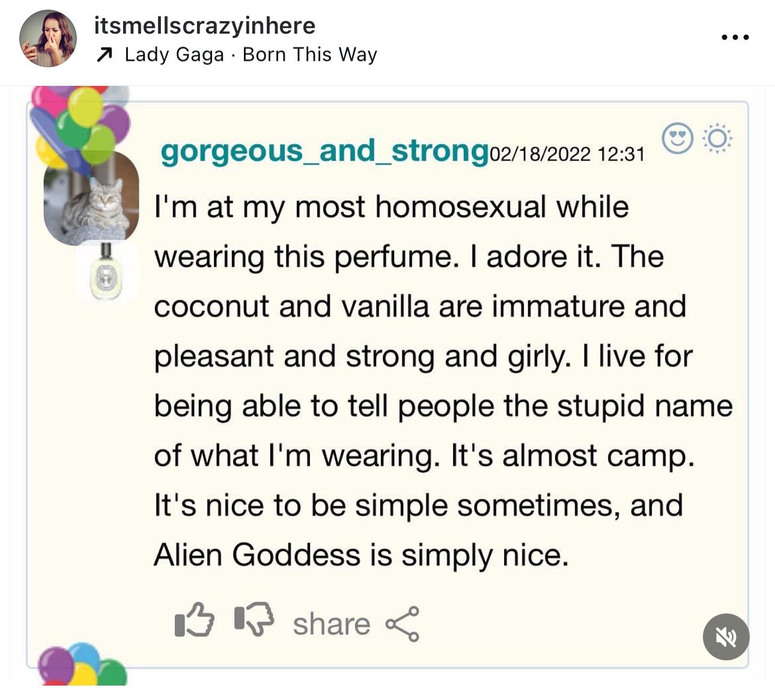This screenshot has width=775, height=700.
Task: Open the itsmellscrazyinhere username
Action: point(204,26)
